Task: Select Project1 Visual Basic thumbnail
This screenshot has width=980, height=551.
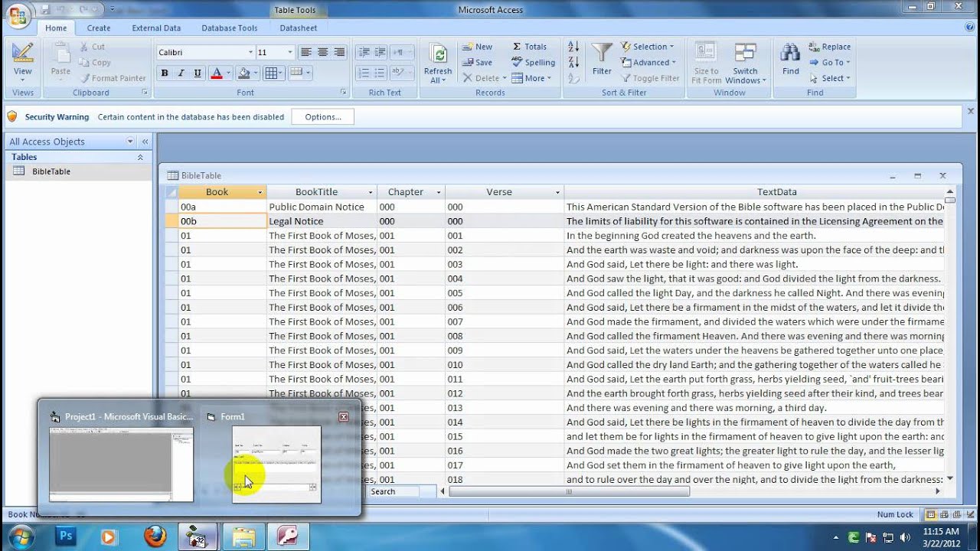Action: [x=121, y=465]
